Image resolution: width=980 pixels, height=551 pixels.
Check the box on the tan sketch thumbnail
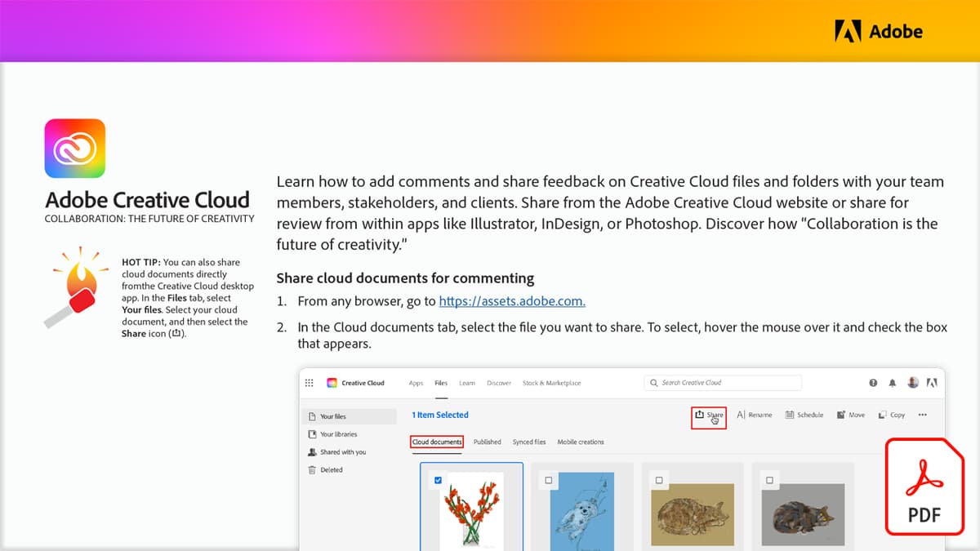658,480
